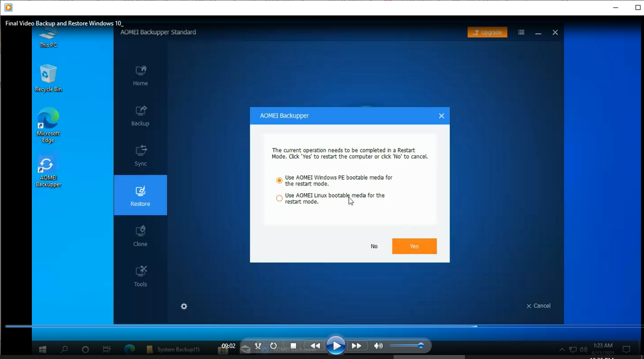Click the media player Play button
644x359 pixels.
pos(336,346)
